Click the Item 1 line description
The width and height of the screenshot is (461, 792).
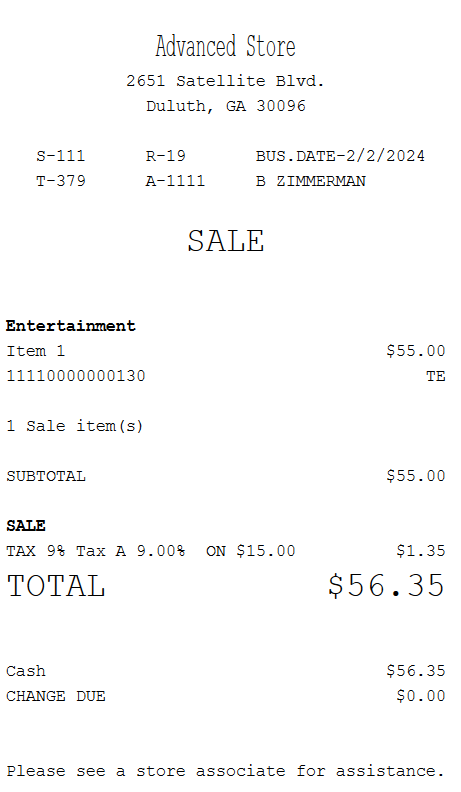coord(36,351)
